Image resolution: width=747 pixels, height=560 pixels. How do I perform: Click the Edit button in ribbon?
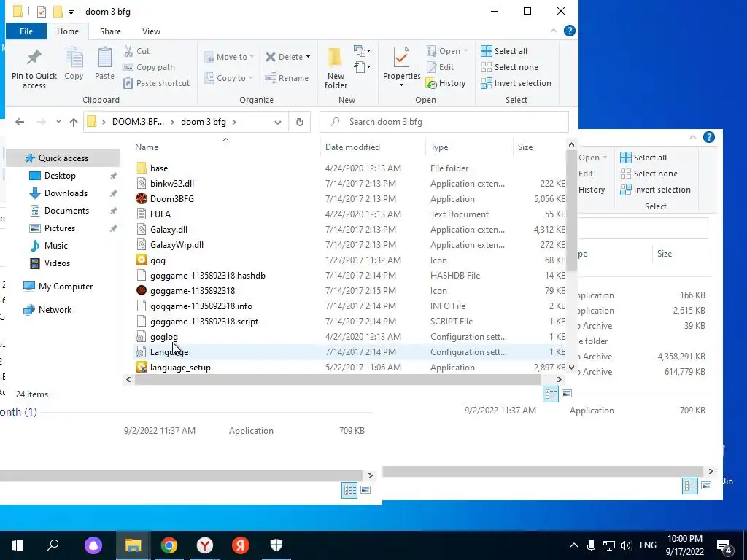(440, 67)
